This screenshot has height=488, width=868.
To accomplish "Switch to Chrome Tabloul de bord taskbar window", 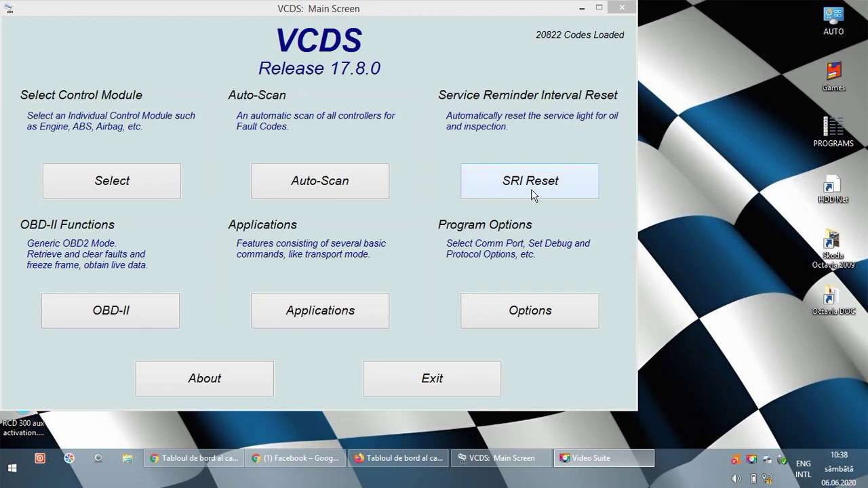I will pos(194,458).
